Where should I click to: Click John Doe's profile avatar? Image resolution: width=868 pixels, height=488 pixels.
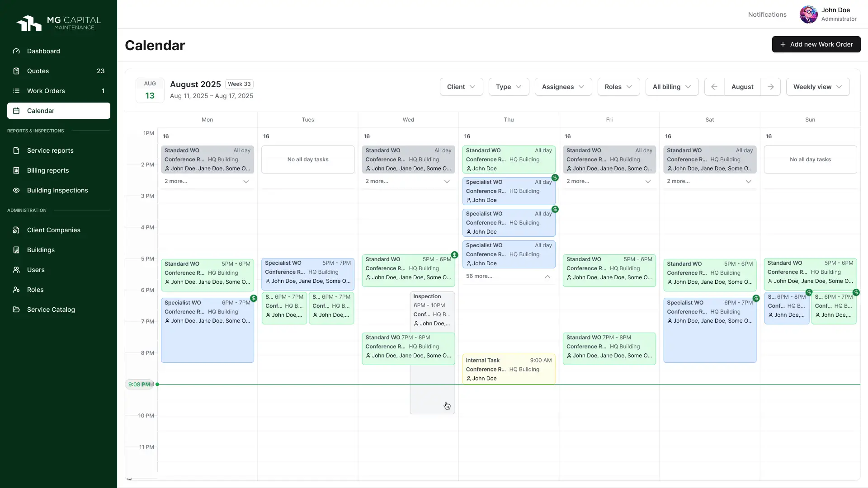point(808,14)
